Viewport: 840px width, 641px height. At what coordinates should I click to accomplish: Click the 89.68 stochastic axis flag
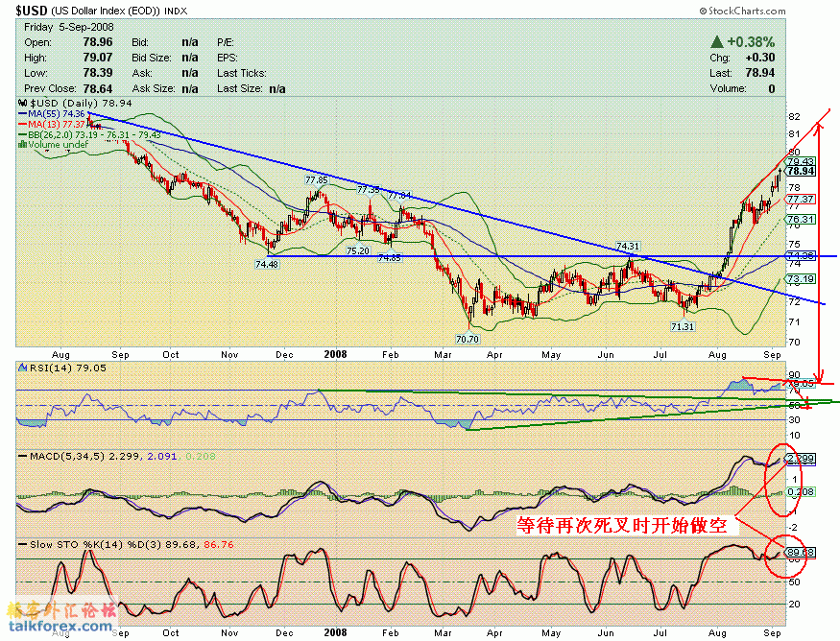[x=801, y=552]
